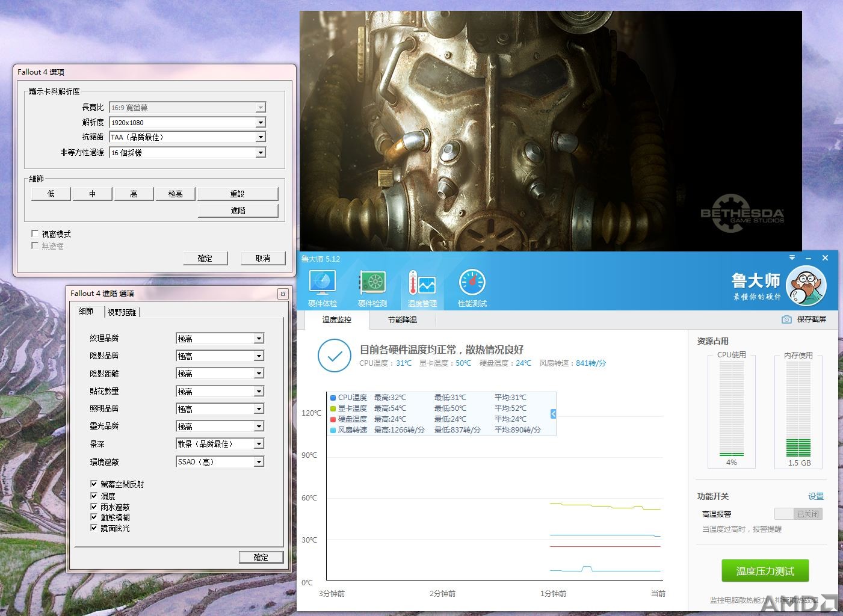The image size is (843, 616).
Task: Minimize the Lu Master window
Action: pos(809,257)
